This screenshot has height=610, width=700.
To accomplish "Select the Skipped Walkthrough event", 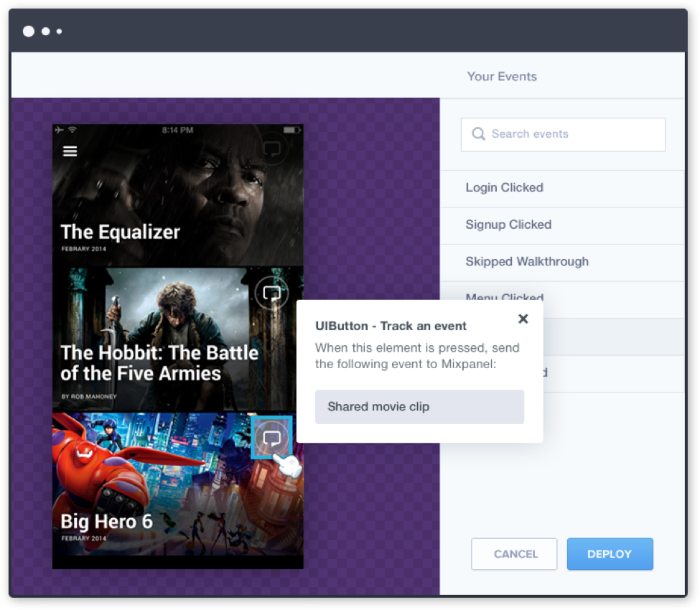I will coord(562,262).
